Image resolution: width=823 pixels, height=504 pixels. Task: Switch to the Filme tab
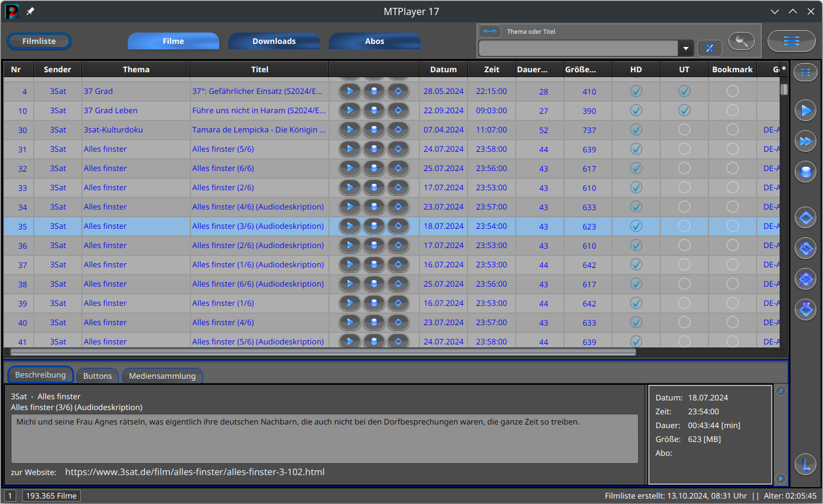pyautogui.click(x=174, y=42)
